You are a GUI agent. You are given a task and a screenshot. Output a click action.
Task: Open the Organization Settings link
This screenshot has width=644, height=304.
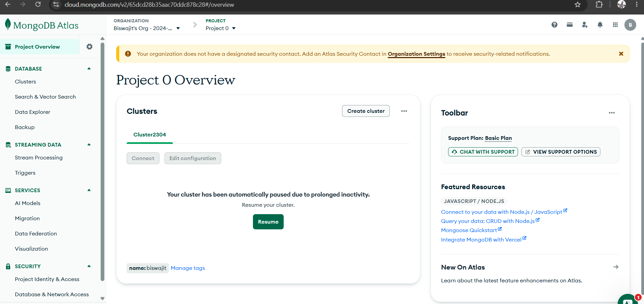click(416, 54)
